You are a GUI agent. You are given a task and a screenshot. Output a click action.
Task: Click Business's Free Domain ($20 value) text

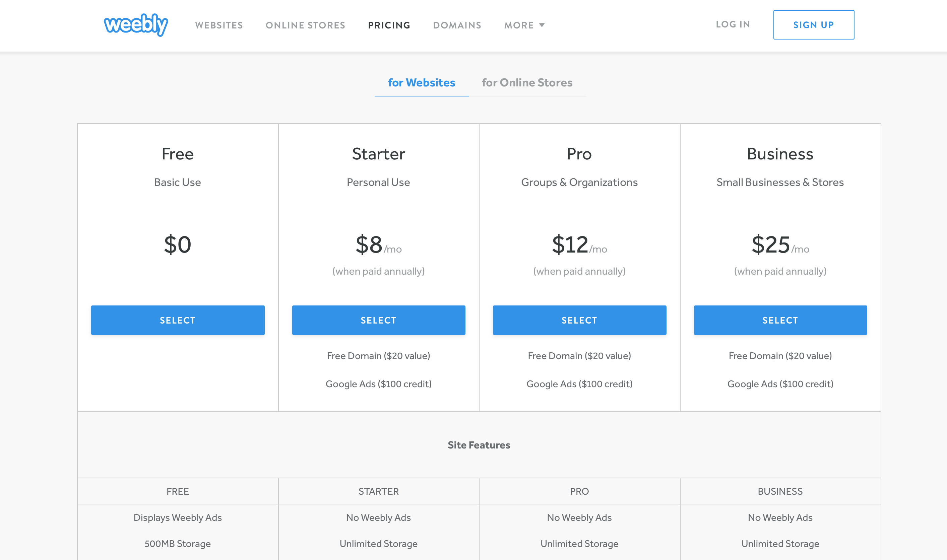pyautogui.click(x=780, y=356)
